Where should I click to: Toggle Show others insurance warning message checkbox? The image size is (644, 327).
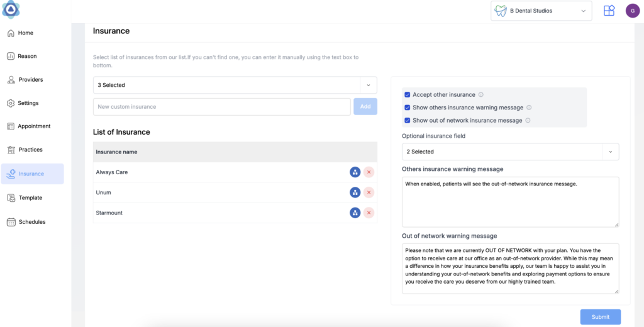pyautogui.click(x=408, y=108)
